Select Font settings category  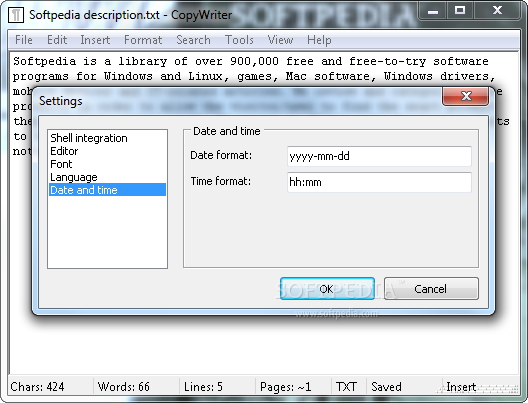pyautogui.click(x=107, y=164)
